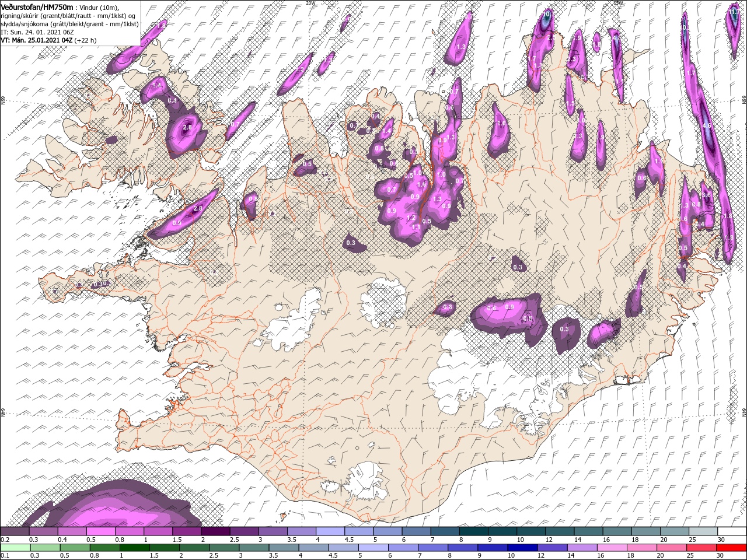
Task: Click the 'slydda/snjókoma' legend description line
Action: (x=69, y=24)
